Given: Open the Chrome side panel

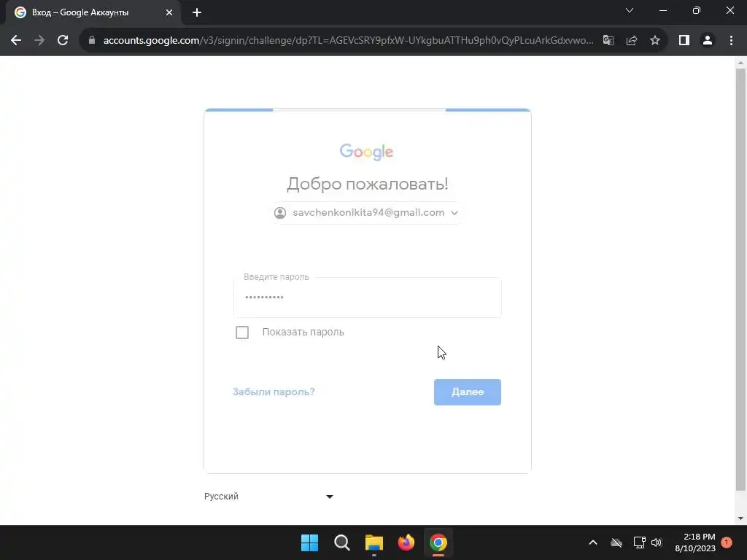Looking at the screenshot, I should click(x=684, y=41).
